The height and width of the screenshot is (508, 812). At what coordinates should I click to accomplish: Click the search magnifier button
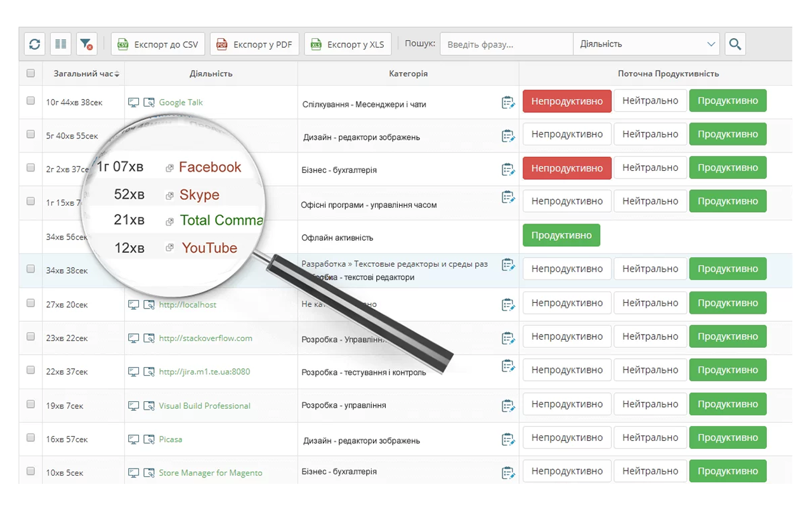(x=735, y=44)
